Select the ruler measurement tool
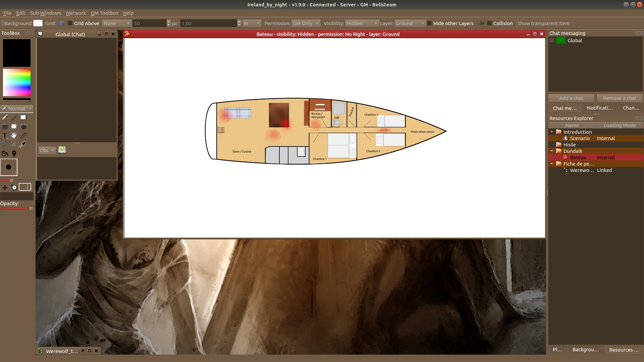644x362 pixels. (x=23, y=136)
